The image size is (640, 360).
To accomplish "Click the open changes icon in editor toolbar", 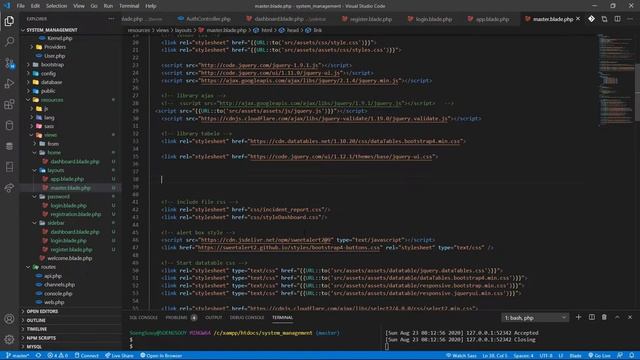I will click(x=604, y=19).
